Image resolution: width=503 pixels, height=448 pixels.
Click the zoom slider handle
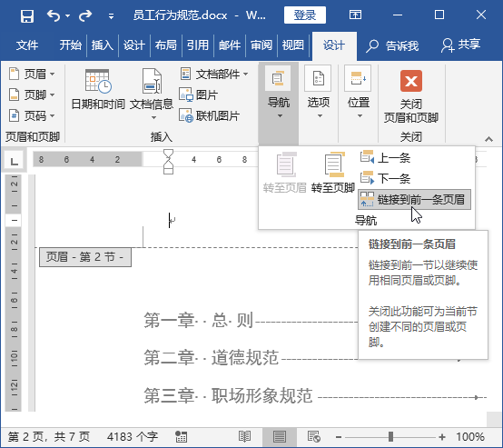(390, 437)
